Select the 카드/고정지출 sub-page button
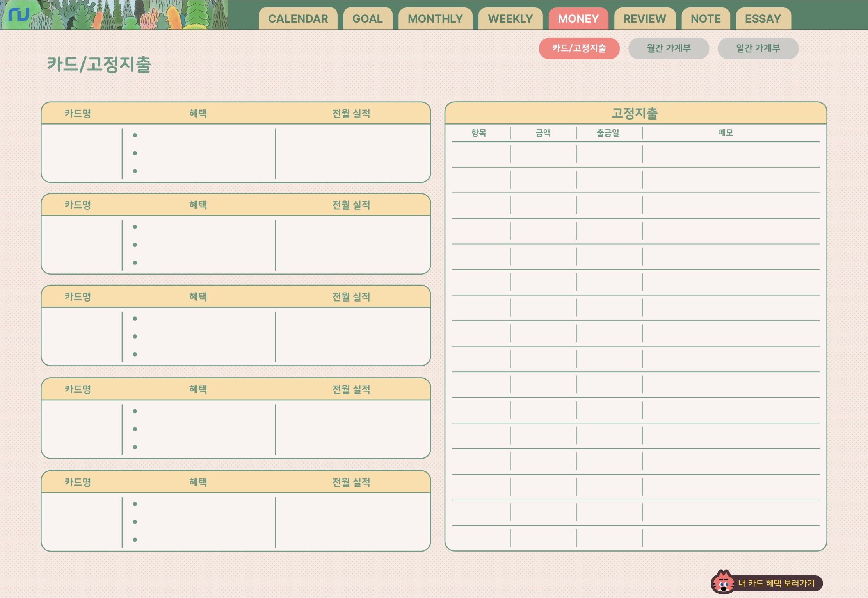This screenshot has width=868, height=598. click(579, 48)
